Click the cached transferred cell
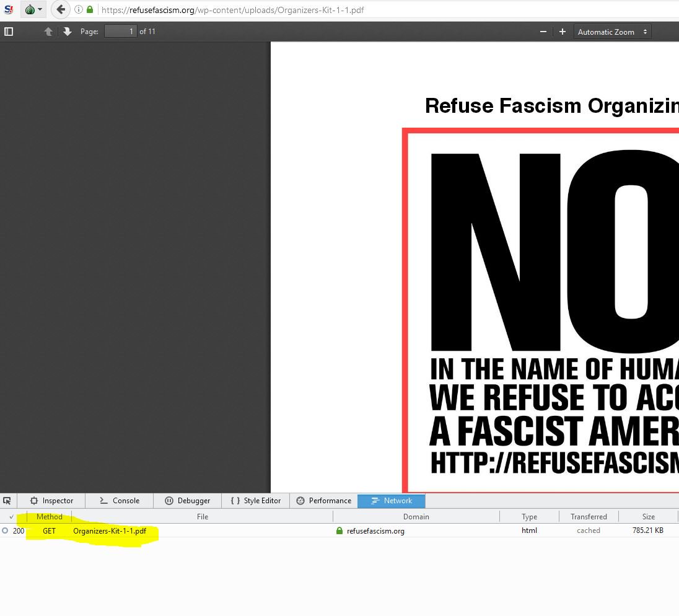This screenshot has height=616, width=679. [589, 530]
